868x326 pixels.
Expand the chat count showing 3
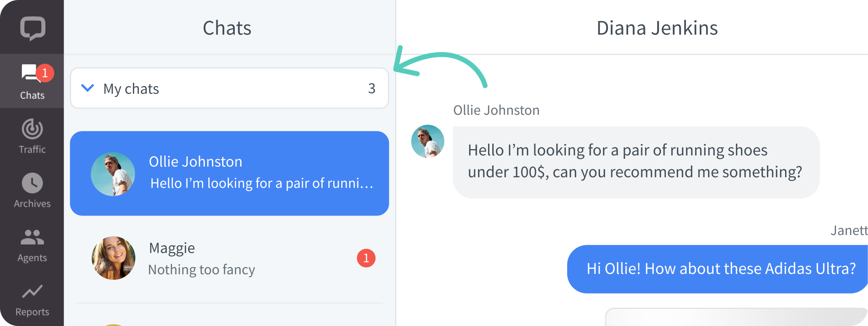[x=371, y=88]
